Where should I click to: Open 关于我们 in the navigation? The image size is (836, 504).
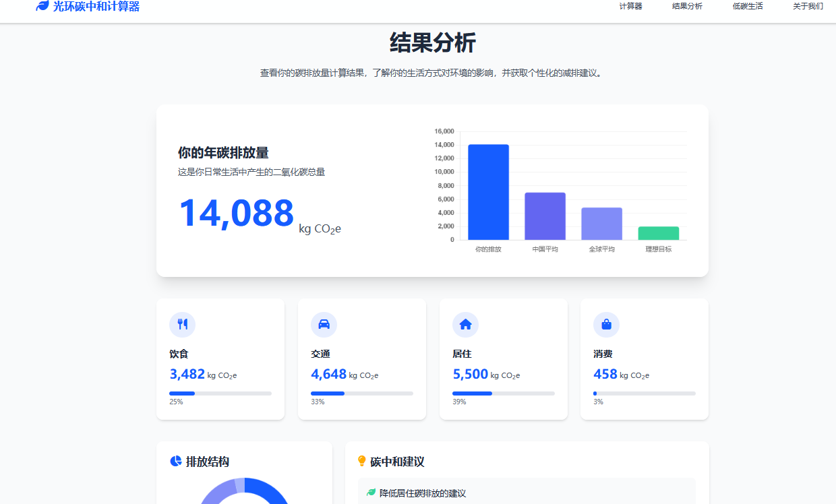[x=808, y=6]
